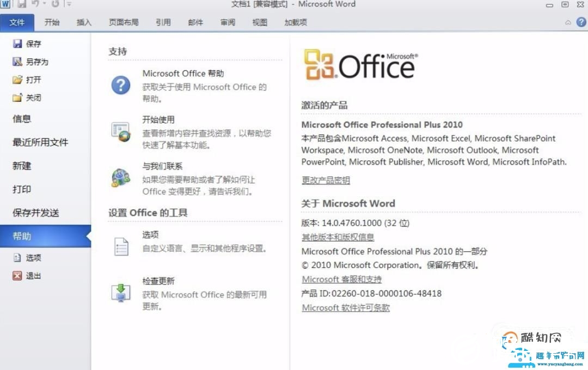Launch 检查更新 with the update icon
This screenshot has height=370, width=588.
point(121,293)
